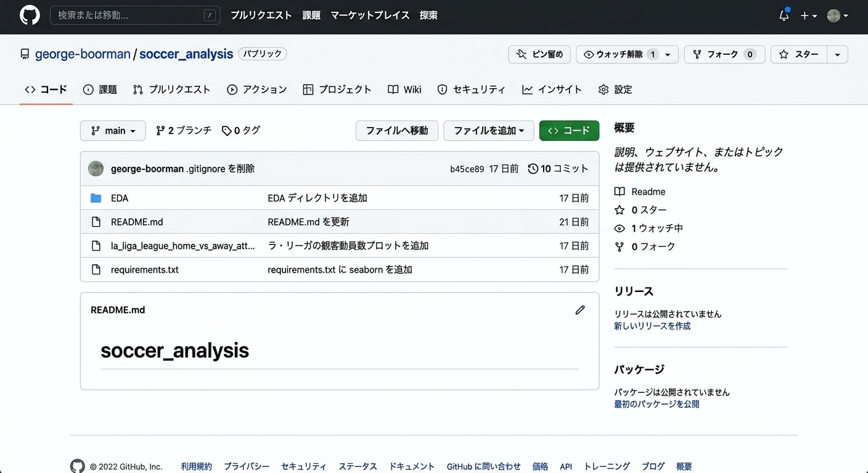The width and height of the screenshot is (868, 473).
Task: Open the user avatar menu
Action: (837, 16)
